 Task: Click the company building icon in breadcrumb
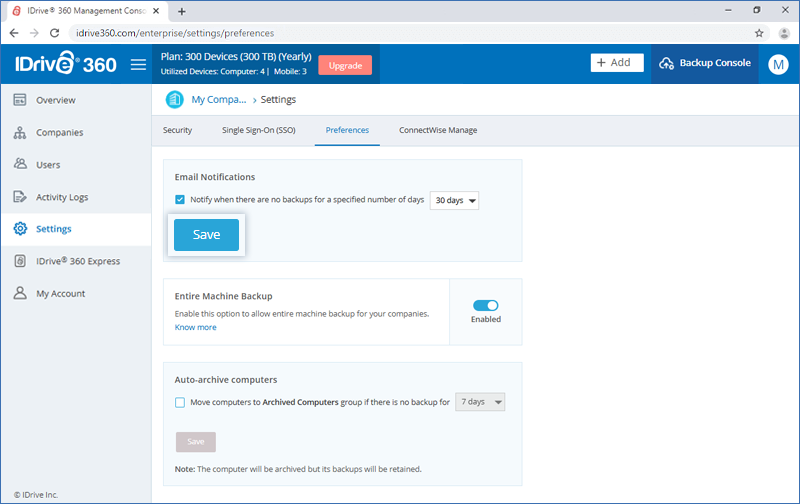[x=174, y=99]
